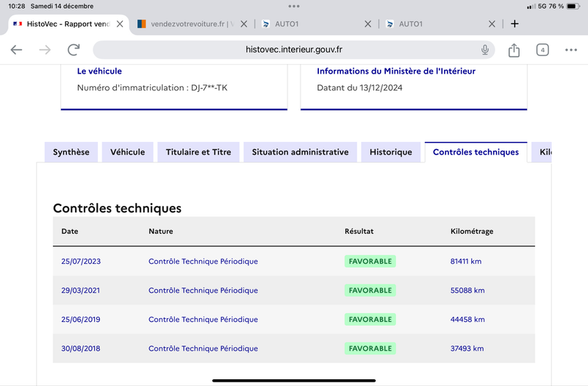Switch to the first AUTO1 browser tab

point(309,24)
